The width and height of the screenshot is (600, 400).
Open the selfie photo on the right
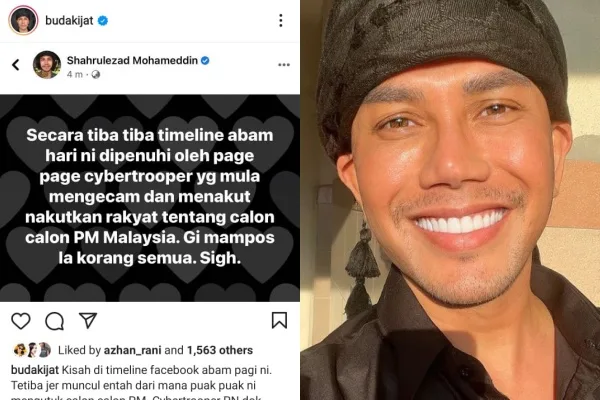click(x=450, y=200)
